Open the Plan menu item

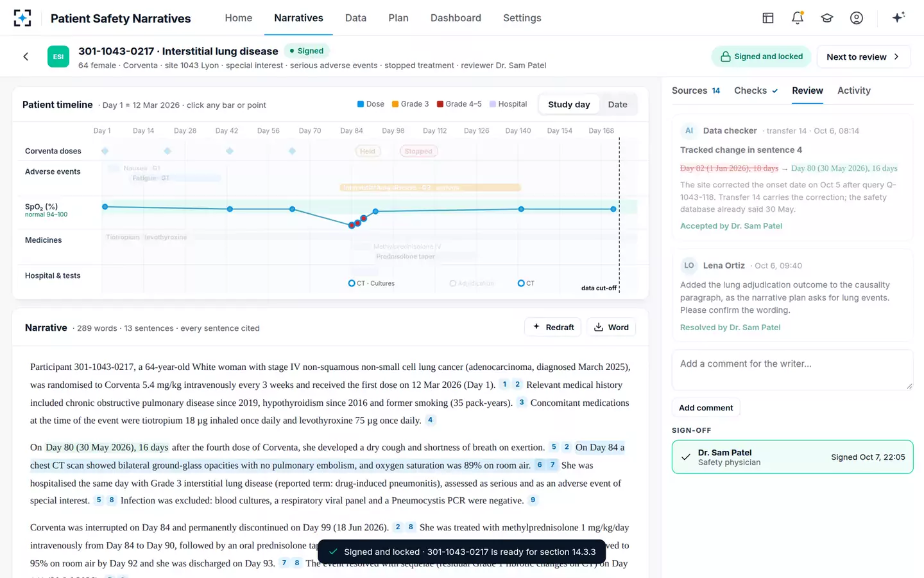point(398,18)
